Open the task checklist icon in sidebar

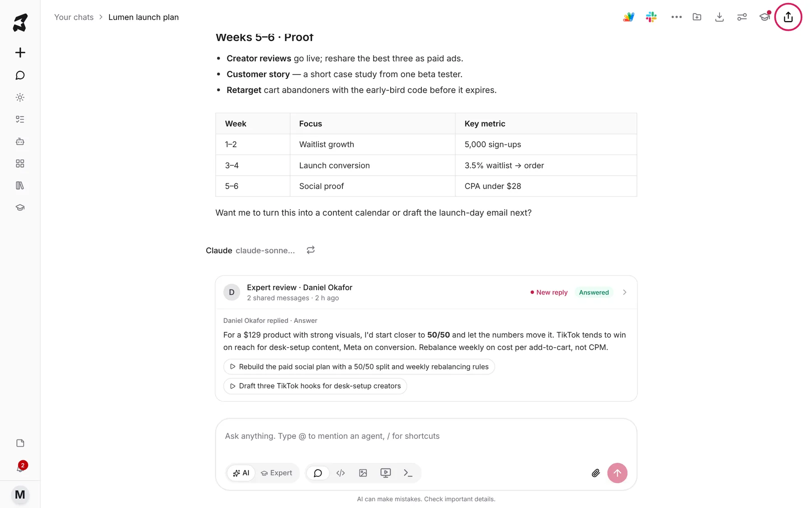pyautogui.click(x=20, y=119)
